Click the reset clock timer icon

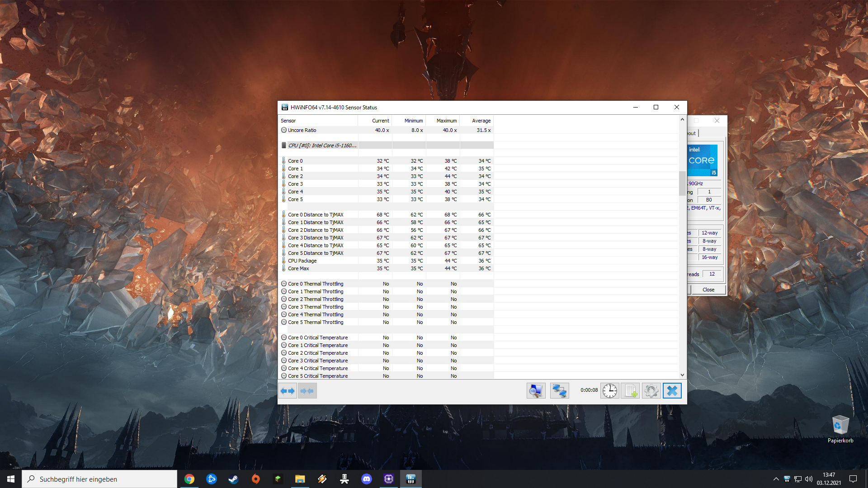tap(609, 390)
